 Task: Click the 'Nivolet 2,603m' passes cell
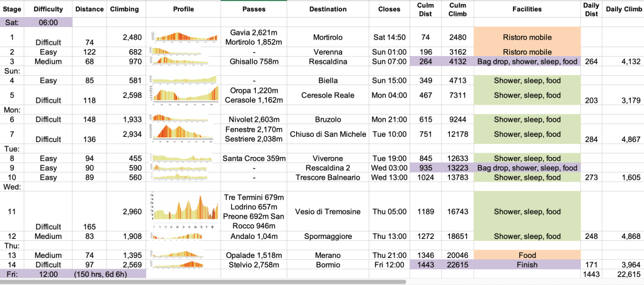pos(254,119)
